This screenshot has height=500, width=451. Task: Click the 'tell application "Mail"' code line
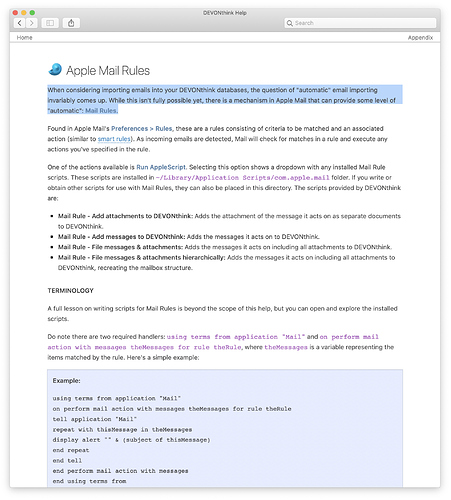click(x=95, y=419)
